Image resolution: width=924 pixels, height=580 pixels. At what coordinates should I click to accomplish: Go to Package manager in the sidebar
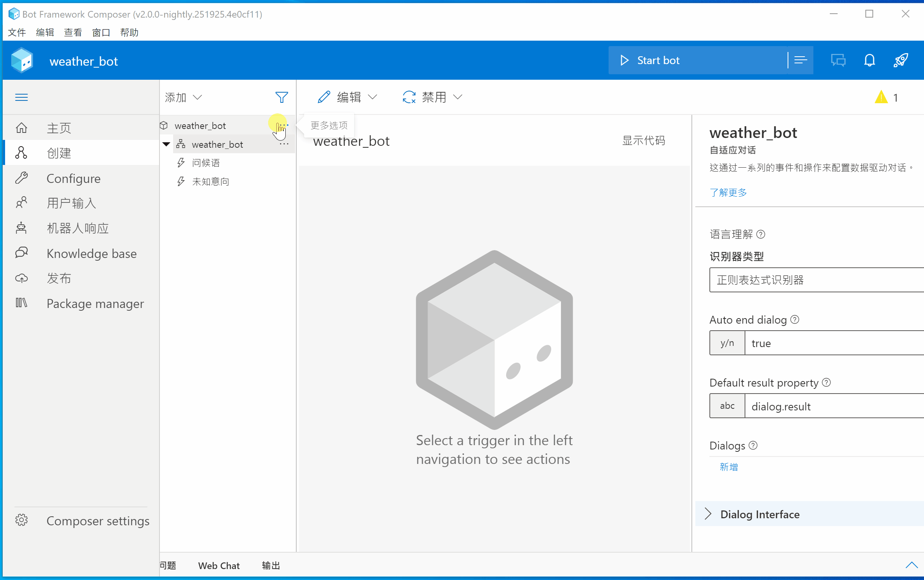[x=95, y=304]
